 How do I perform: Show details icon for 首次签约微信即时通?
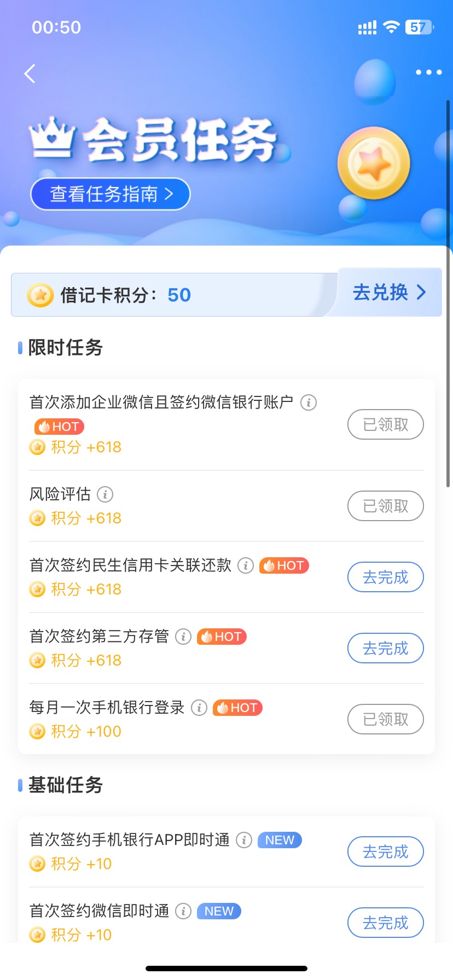(183, 911)
